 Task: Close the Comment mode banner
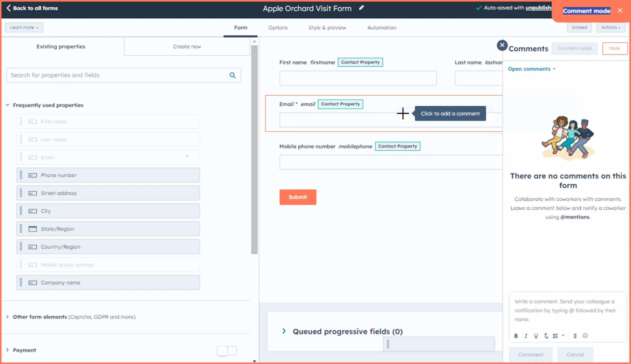coord(620,10)
